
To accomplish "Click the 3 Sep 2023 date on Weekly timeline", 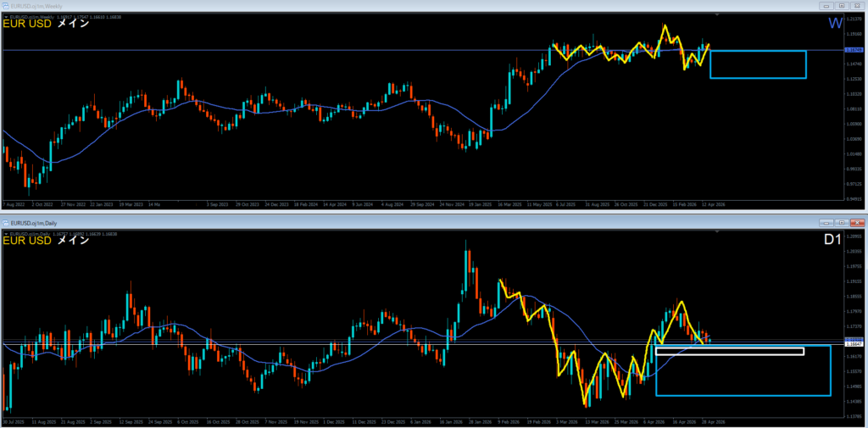I will click(217, 204).
